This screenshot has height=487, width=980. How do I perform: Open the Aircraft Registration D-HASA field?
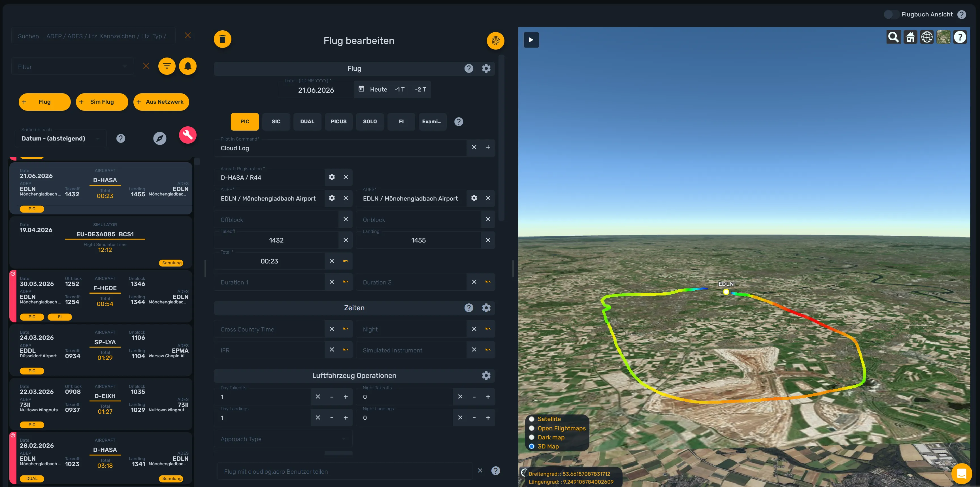pyautogui.click(x=269, y=177)
